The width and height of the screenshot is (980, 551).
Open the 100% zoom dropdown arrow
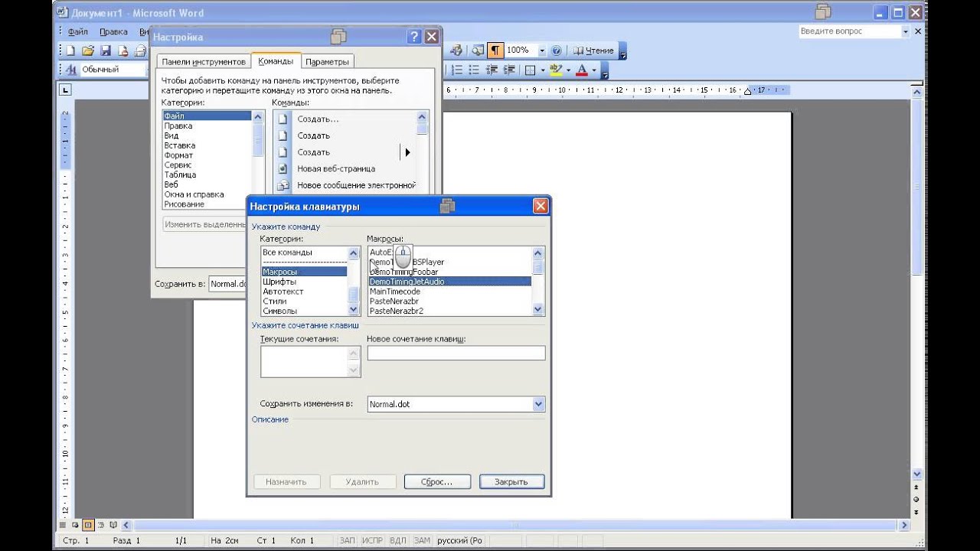pos(542,51)
